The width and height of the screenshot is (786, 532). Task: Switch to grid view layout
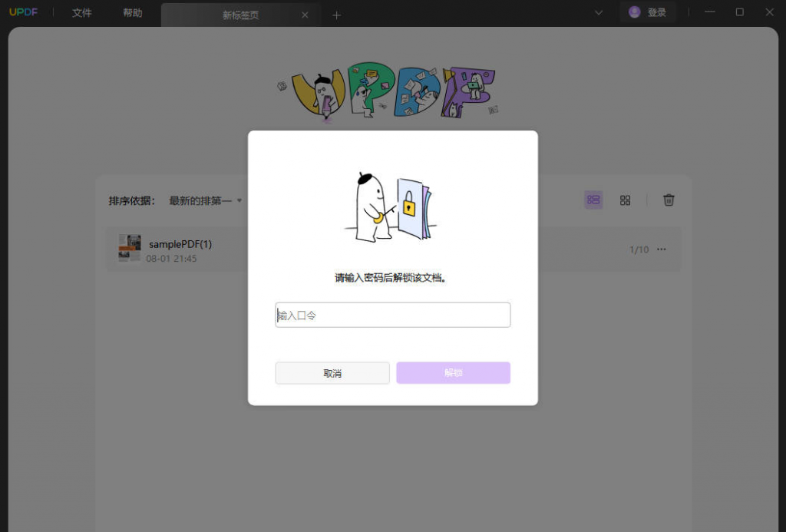click(625, 200)
